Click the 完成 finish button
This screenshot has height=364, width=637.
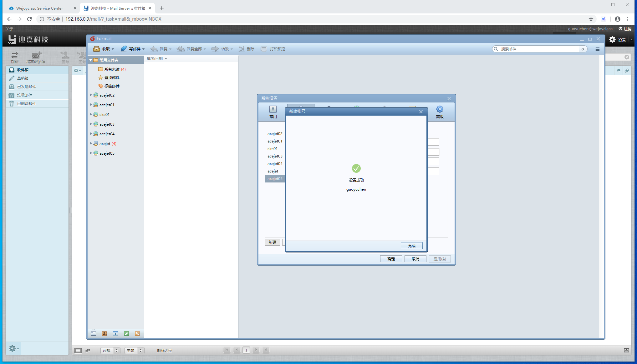pos(411,246)
